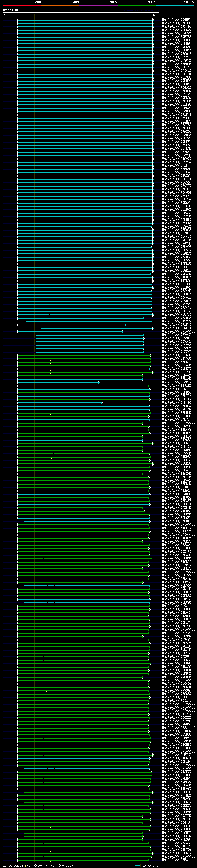Select the UniRef100_A8I297 label

coord(177,372)
